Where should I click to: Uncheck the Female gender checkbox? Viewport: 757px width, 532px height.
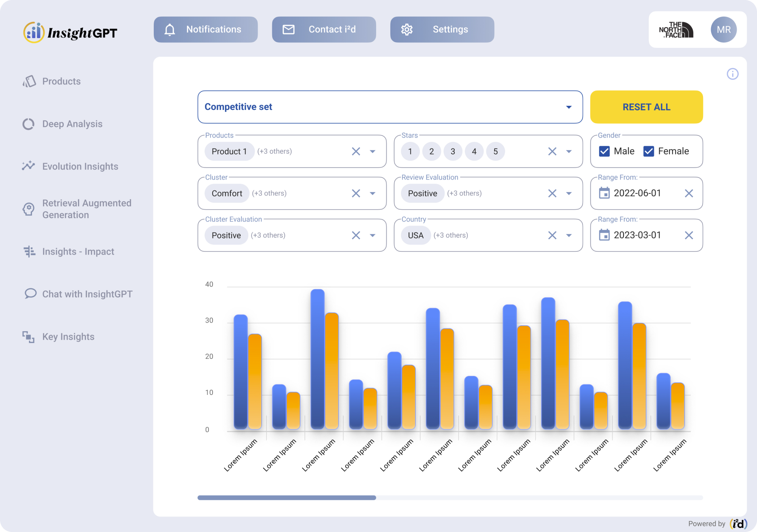(x=648, y=151)
